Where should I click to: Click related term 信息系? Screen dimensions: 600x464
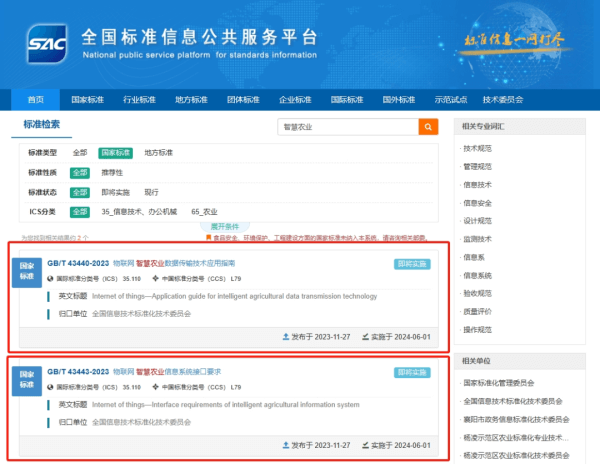click(474, 257)
